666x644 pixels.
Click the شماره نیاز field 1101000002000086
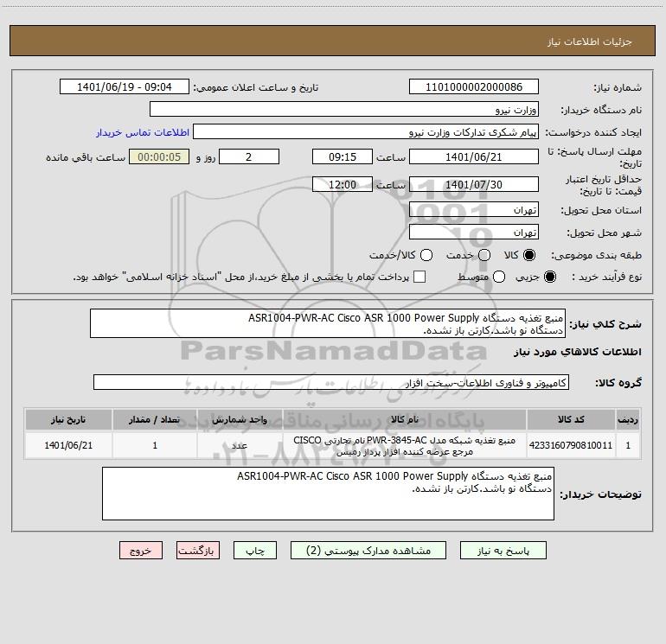(x=474, y=86)
